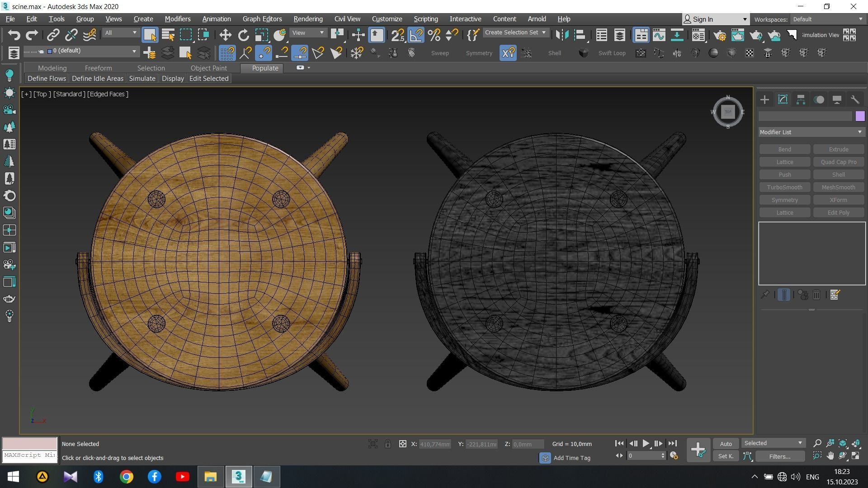Switch to the Object Paint ribbon tab
This screenshot has width=868, height=488.
pos(208,68)
